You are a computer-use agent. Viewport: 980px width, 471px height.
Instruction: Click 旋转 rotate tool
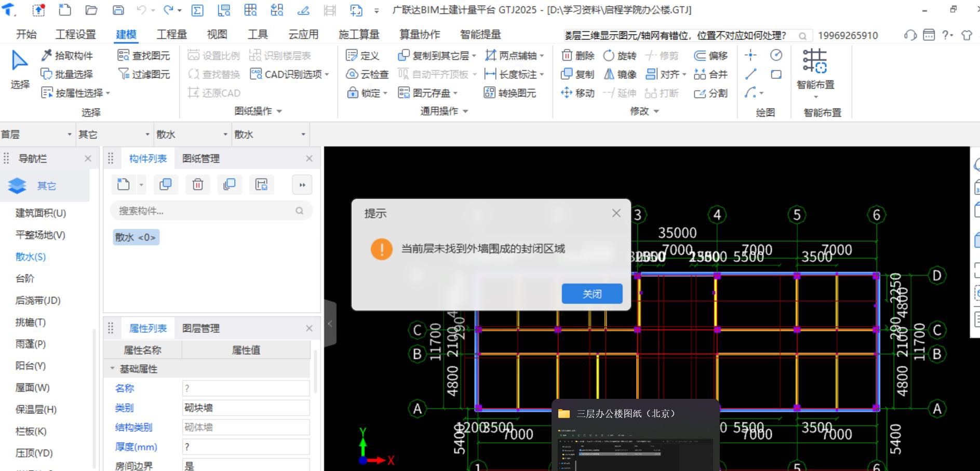620,56
